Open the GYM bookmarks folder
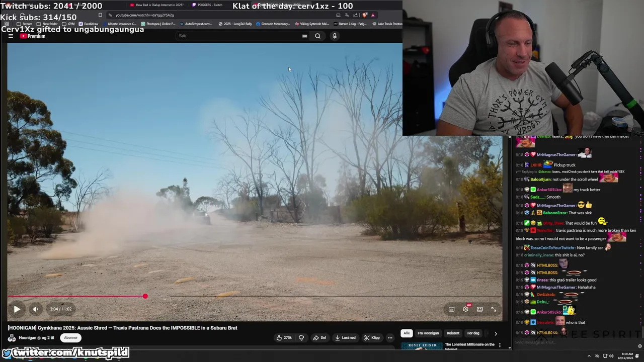The image size is (644, 362). tap(68, 24)
